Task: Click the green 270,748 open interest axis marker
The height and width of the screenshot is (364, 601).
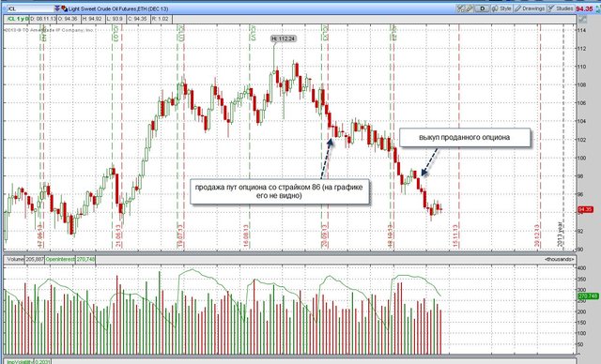Action: coord(588,296)
